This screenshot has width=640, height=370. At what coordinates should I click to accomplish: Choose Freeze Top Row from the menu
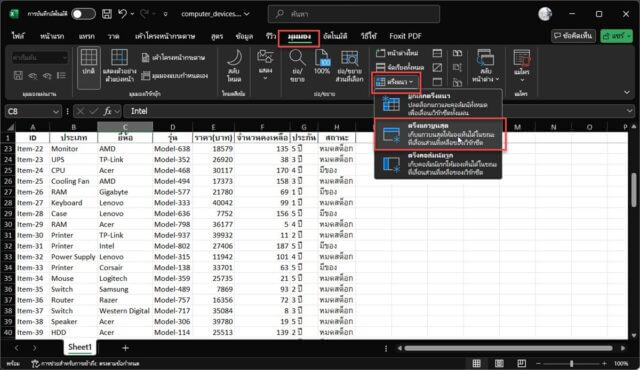click(x=438, y=134)
